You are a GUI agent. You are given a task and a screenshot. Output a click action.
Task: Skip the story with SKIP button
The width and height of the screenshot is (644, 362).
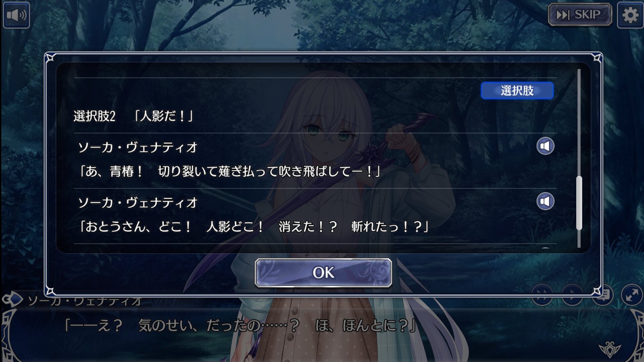click(580, 15)
